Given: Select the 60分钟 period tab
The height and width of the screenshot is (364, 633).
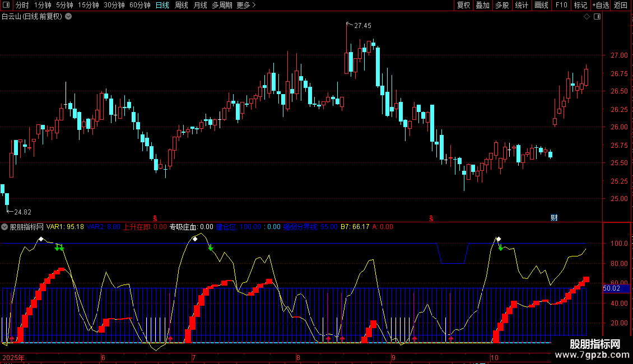Looking at the screenshot, I should click(x=140, y=5).
